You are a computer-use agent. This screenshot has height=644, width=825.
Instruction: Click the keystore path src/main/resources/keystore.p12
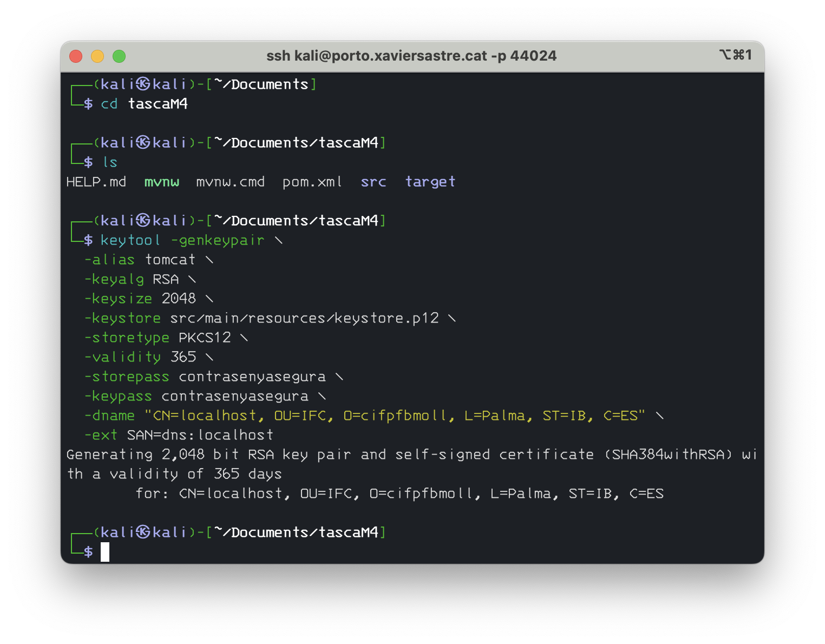click(304, 318)
